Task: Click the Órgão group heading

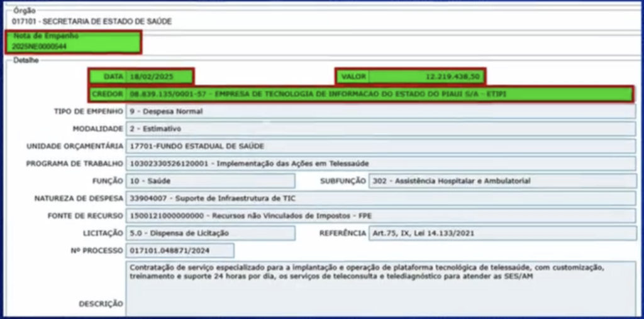Action: 24,11
